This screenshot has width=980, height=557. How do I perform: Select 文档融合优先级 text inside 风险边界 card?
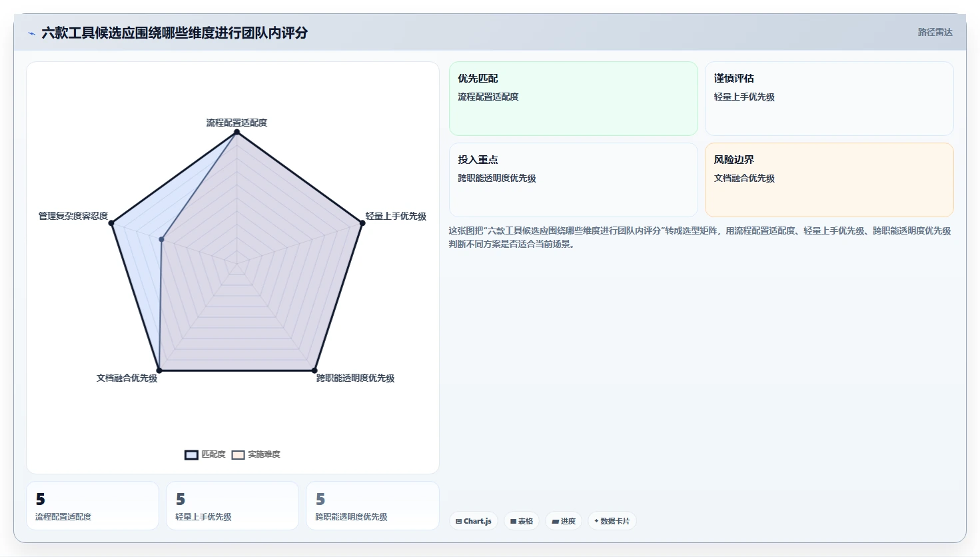point(744,178)
